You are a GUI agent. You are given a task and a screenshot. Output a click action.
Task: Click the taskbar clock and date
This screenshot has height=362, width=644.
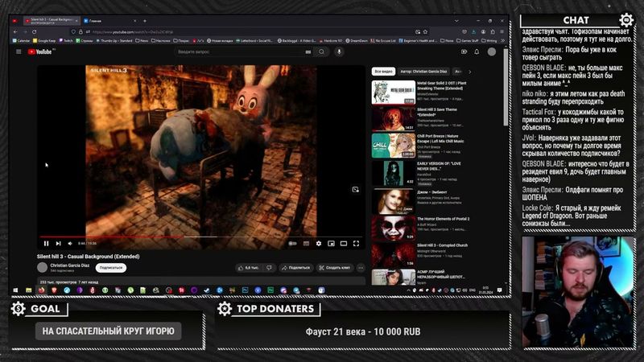(485, 290)
